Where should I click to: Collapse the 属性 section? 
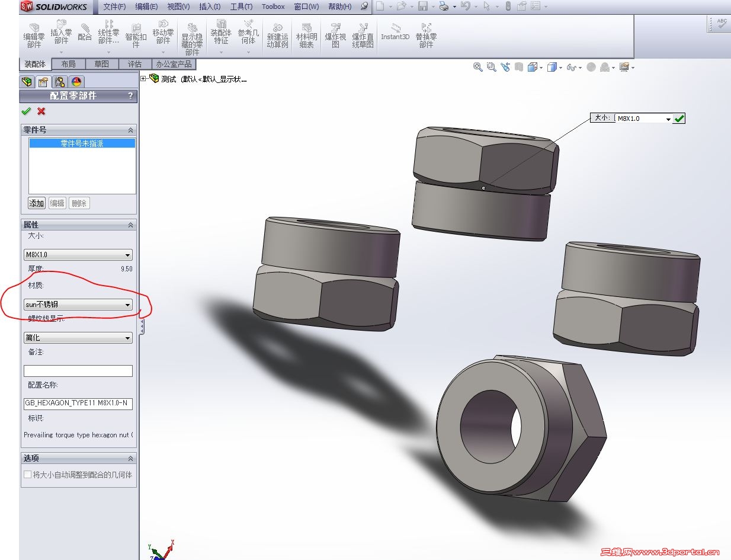pos(130,225)
